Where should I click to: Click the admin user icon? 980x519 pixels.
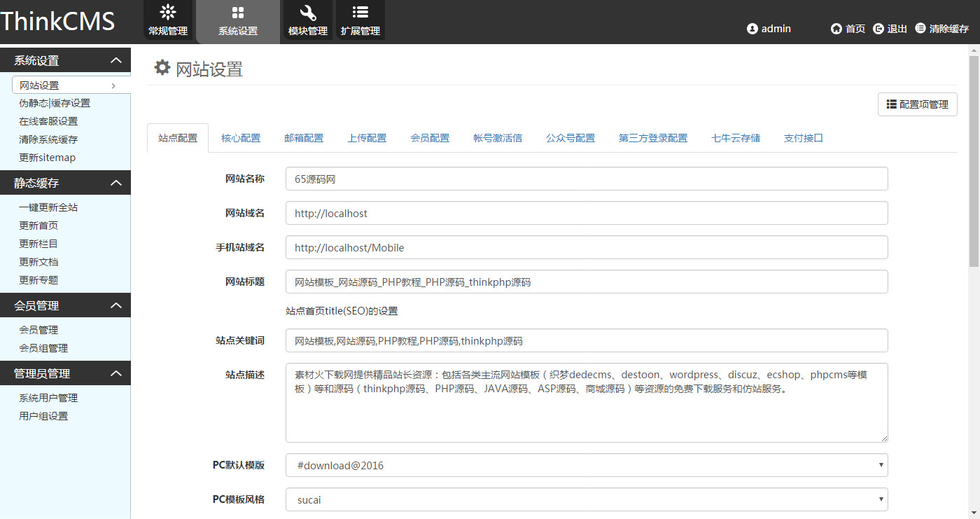(x=752, y=29)
